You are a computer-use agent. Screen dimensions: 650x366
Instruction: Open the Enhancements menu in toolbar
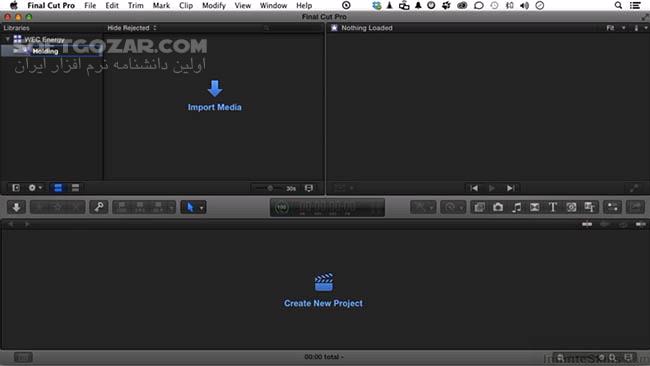(423, 207)
